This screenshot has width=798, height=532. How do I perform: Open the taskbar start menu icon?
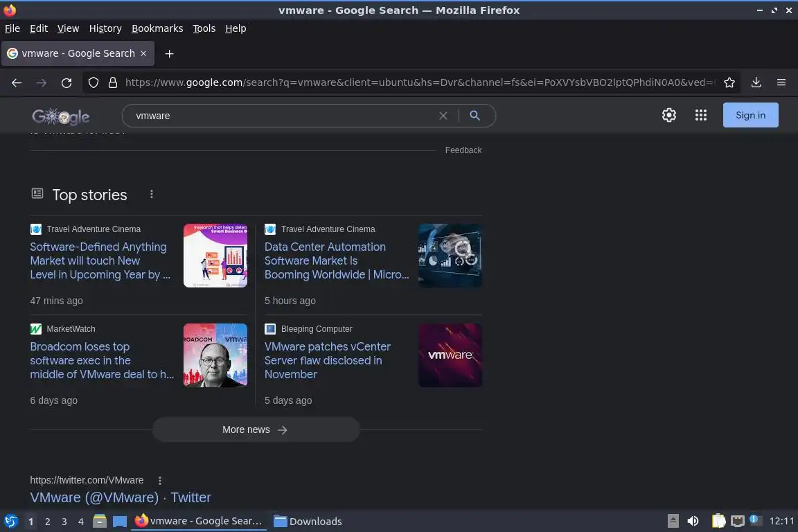point(11,521)
